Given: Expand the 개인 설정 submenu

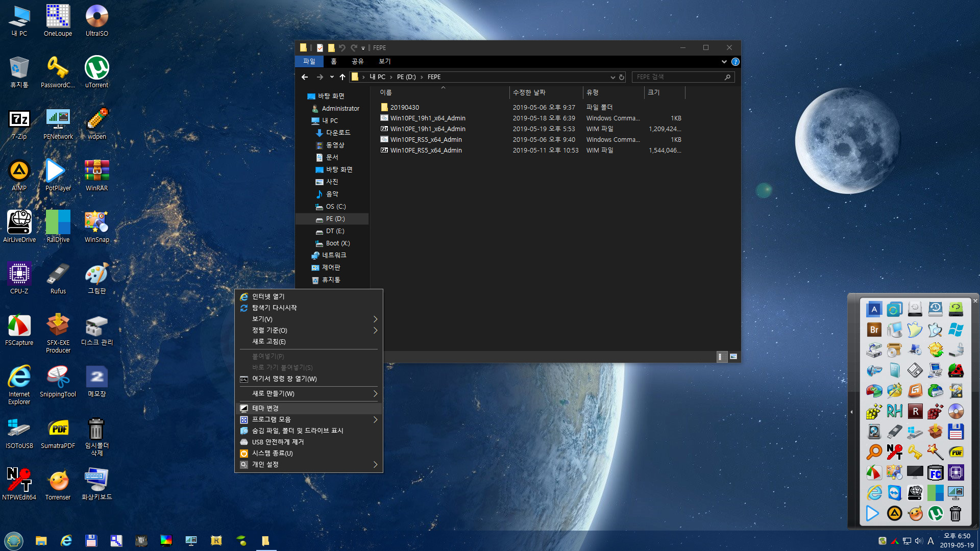Looking at the screenshot, I should pos(309,464).
